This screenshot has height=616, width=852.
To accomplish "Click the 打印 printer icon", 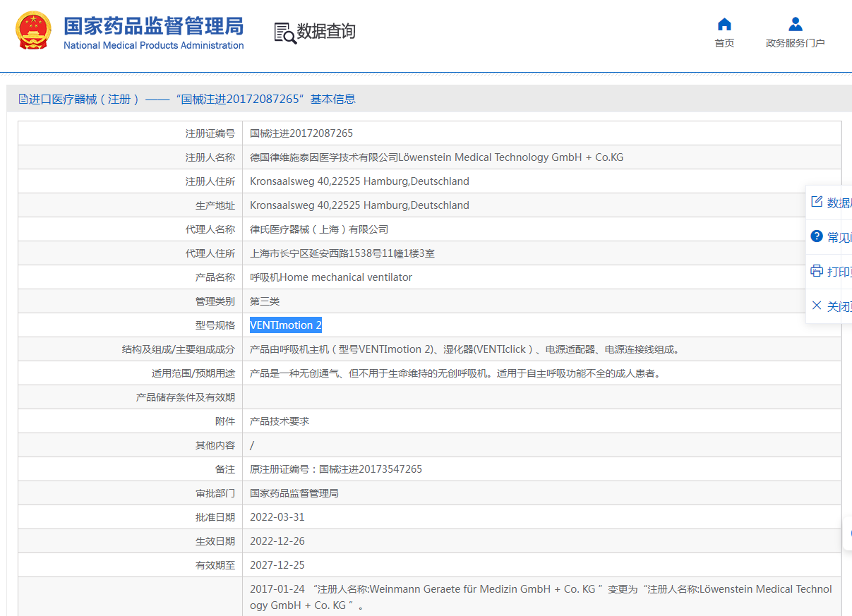I will 817,271.
